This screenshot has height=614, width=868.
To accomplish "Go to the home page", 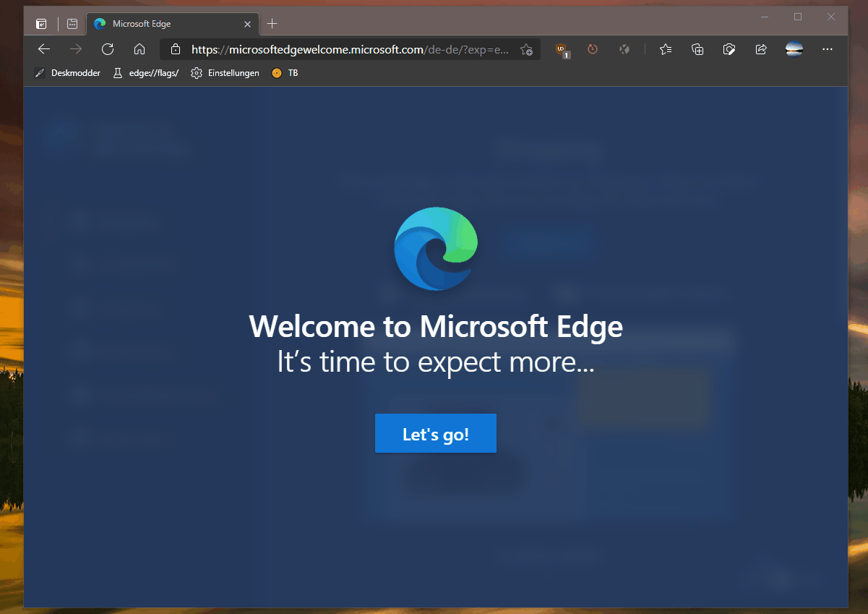I will (x=139, y=49).
